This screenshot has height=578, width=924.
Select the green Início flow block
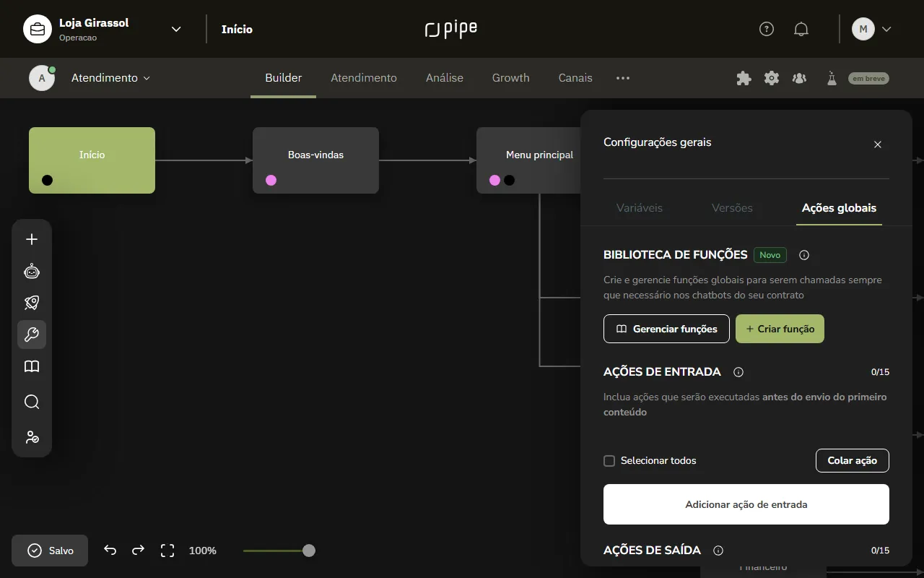[92, 160]
